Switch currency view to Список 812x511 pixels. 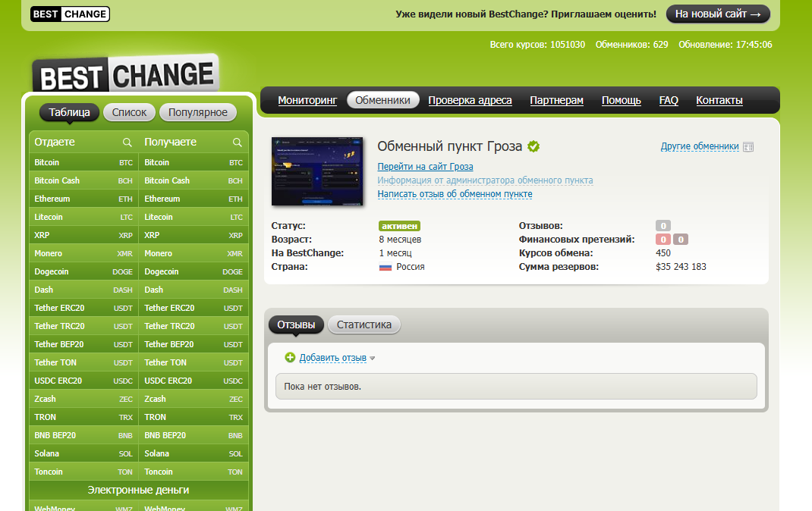point(129,112)
